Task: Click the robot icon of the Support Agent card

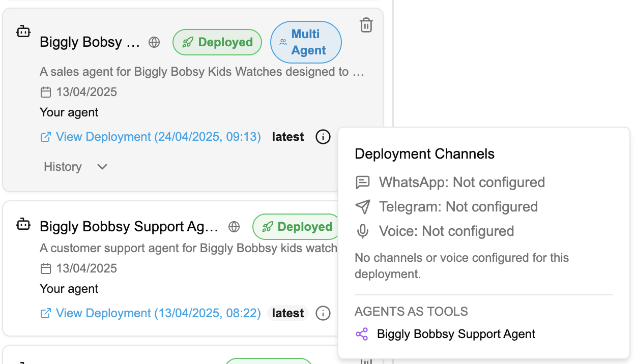Action: 23,224
